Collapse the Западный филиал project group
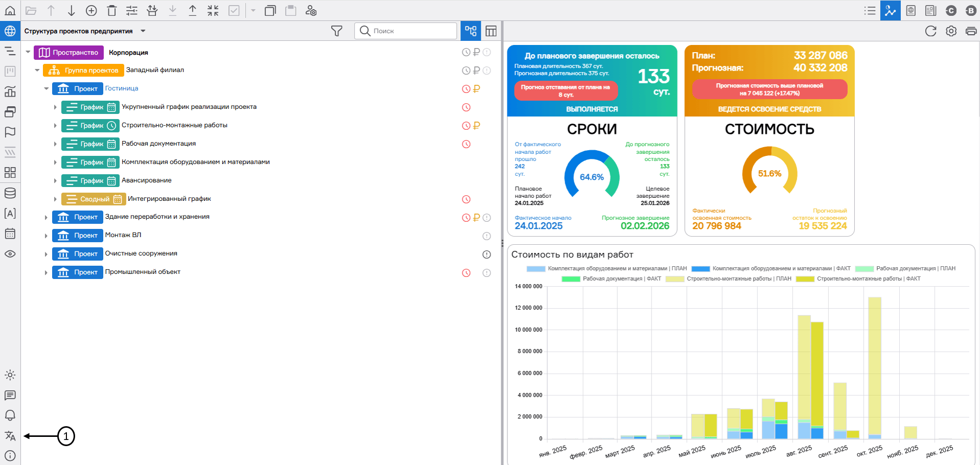The height and width of the screenshot is (465, 980). (37, 71)
